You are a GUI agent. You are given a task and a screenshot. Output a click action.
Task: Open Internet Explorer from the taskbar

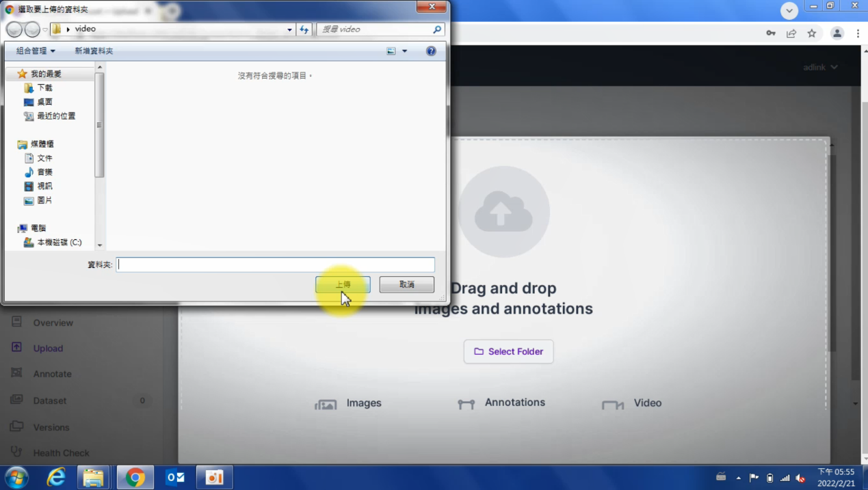tap(55, 477)
